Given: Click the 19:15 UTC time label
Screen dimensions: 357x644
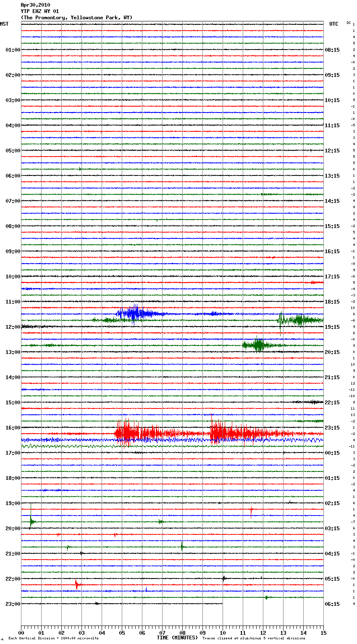Looking at the screenshot, I should (x=332, y=327).
